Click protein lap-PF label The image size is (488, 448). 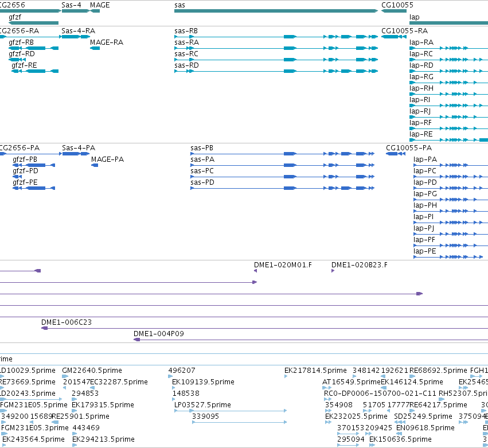point(425,240)
